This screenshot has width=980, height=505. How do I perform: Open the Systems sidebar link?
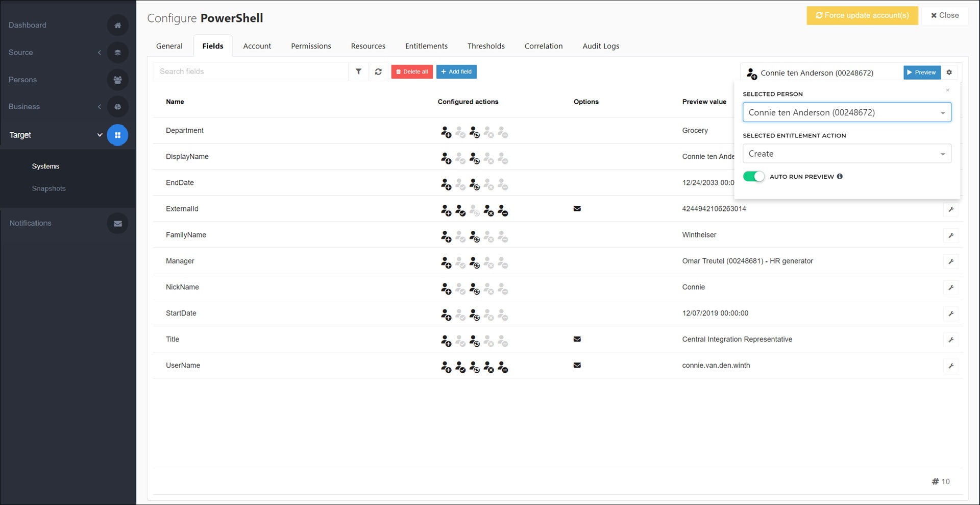45,166
